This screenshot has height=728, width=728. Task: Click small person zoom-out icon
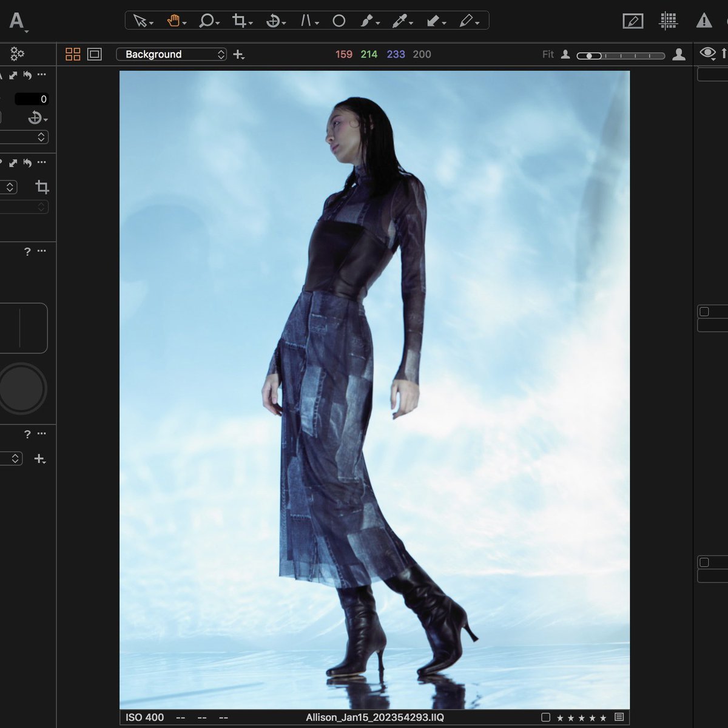tap(565, 55)
